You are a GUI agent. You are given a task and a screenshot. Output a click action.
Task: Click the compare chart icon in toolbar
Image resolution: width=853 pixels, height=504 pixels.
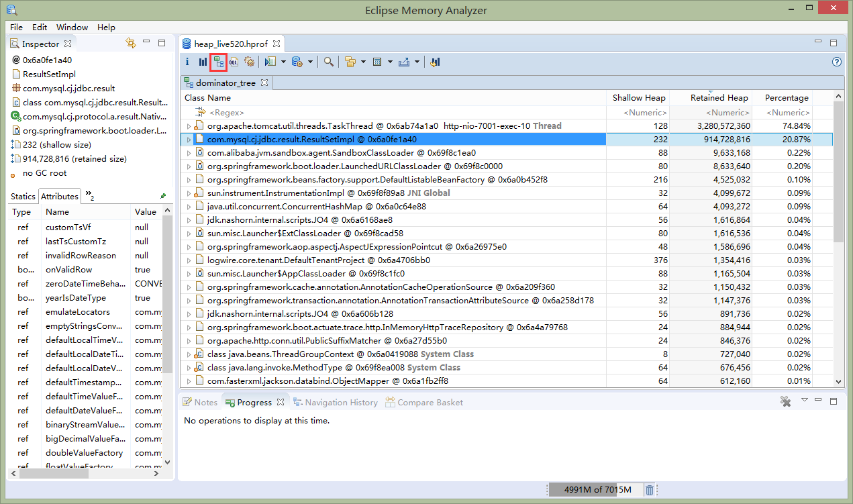[435, 62]
